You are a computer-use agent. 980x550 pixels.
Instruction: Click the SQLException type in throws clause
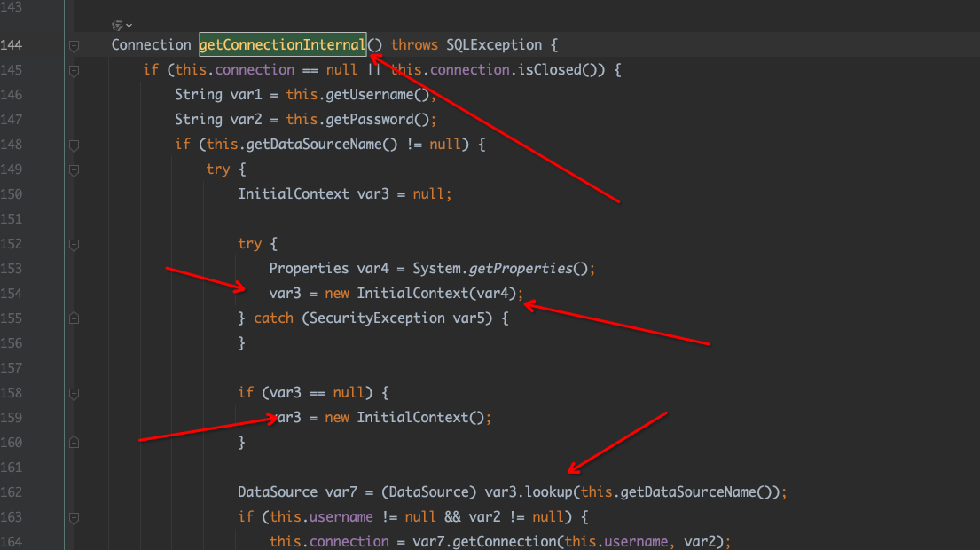pyautogui.click(x=492, y=44)
